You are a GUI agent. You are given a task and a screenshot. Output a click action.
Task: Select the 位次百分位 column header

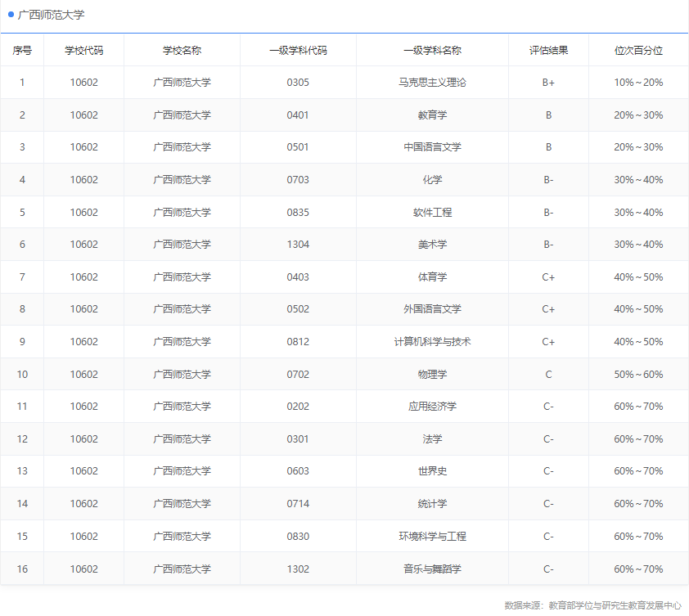pyautogui.click(x=638, y=51)
